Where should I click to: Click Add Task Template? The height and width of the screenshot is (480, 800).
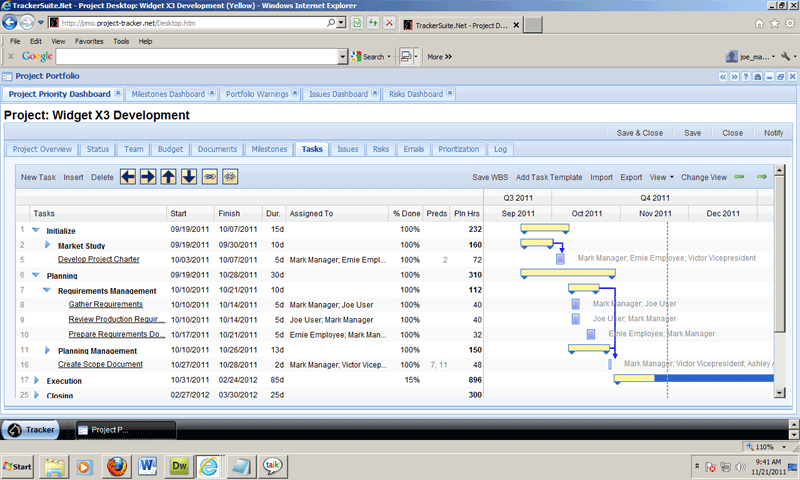click(549, 177)
